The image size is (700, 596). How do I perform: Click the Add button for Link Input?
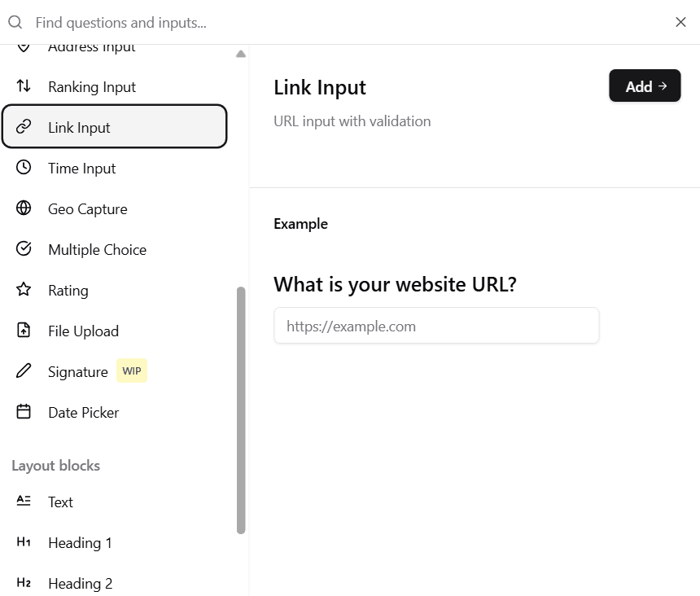coord(645,85)
